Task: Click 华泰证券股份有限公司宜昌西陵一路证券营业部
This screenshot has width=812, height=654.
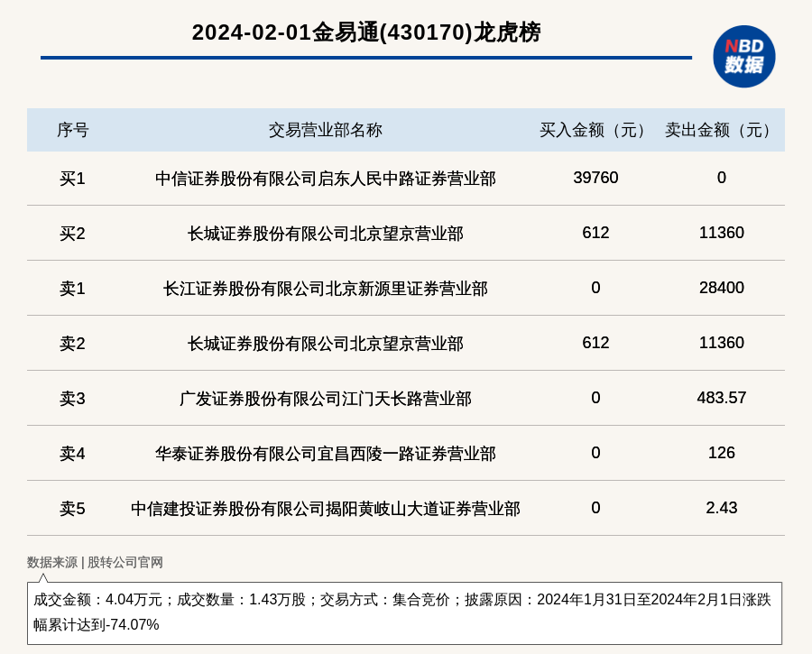Action: pyautogui.click(x=325, y=454)
